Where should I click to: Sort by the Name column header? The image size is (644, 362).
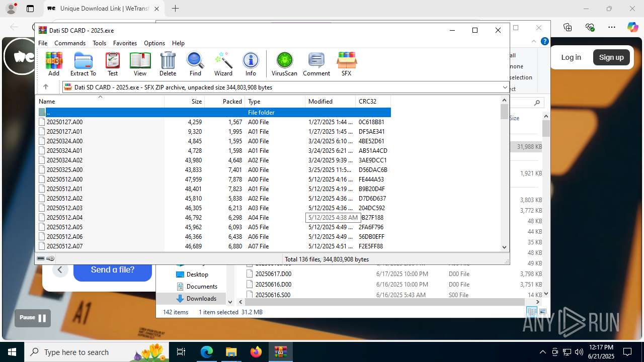coord(100,101)
